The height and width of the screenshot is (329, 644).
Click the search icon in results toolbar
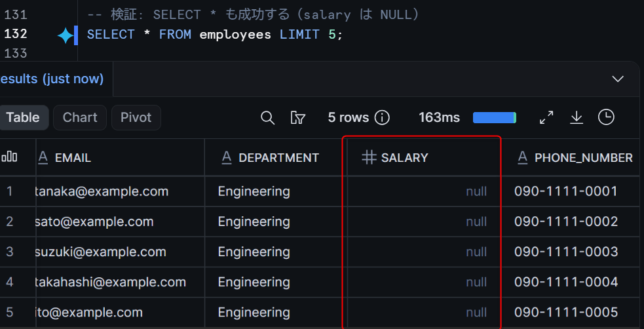click(267, 118)
